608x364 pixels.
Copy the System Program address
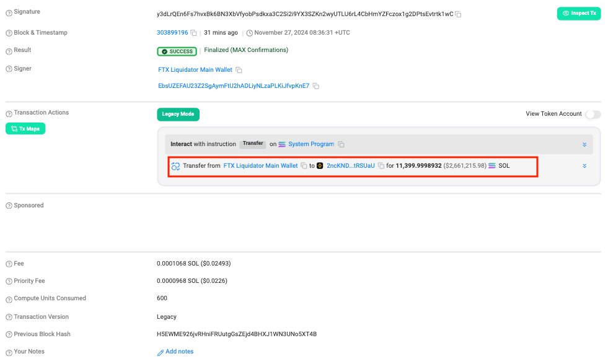[x=341, y=144]
